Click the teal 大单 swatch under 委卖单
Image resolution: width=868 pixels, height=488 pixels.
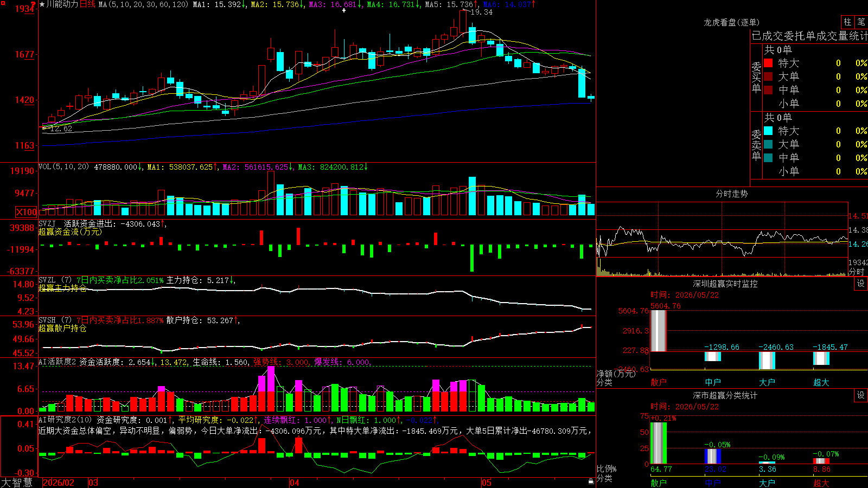click(x=768, y=144)
